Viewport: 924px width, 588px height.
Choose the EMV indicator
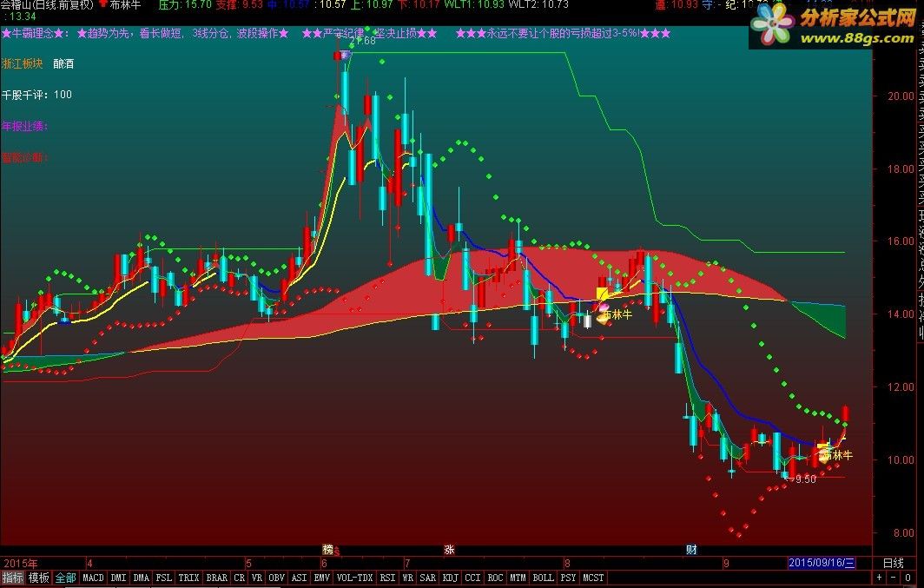321,578
